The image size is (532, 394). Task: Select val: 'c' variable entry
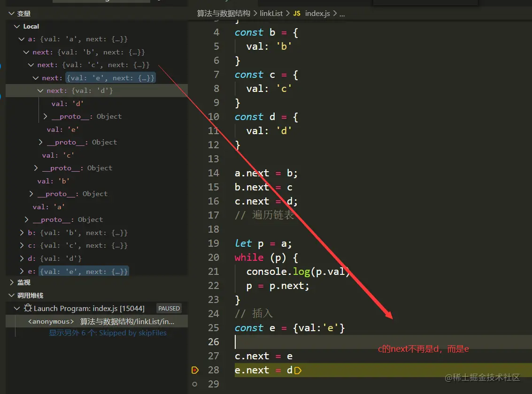coord(58,155)
